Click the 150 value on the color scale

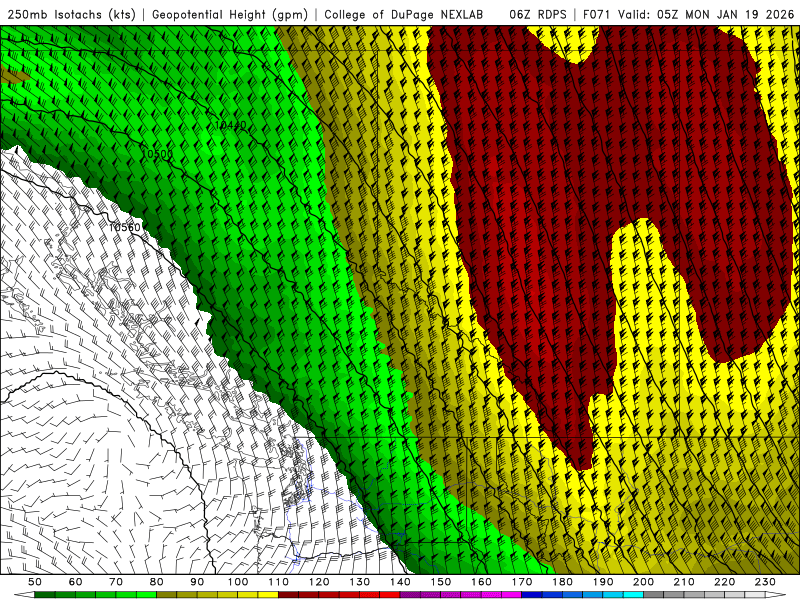441,582
